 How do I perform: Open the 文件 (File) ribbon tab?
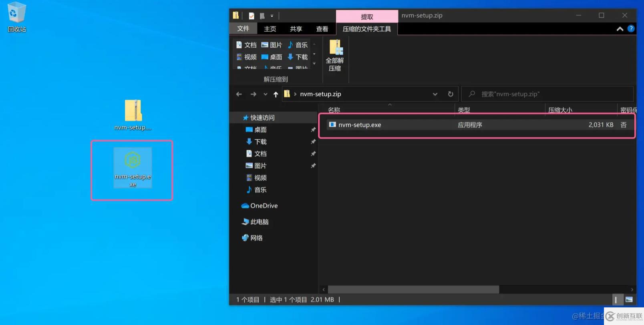[x=243, y=29]
